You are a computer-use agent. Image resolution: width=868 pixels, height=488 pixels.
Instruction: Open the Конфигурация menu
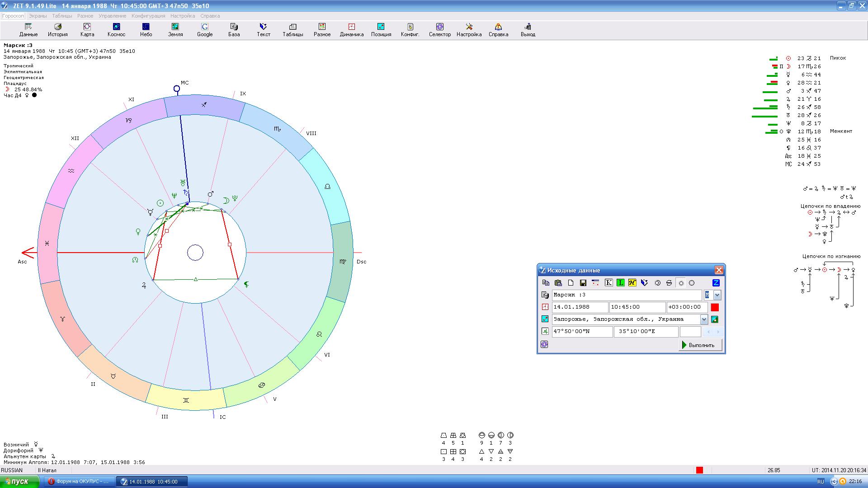click(x=148, y=16)
